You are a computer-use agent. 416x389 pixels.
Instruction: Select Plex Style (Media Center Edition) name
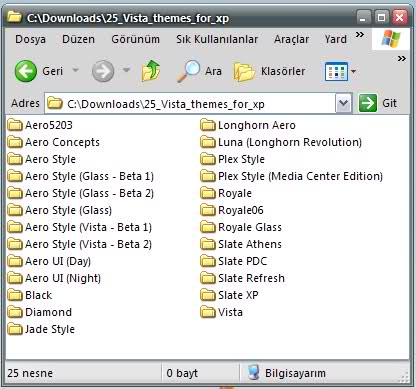(300, 176)
